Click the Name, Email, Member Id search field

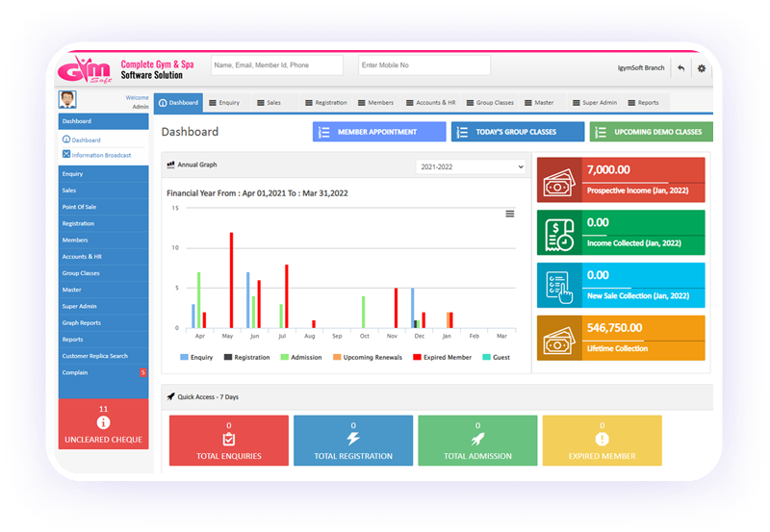(x=277, y=65)
